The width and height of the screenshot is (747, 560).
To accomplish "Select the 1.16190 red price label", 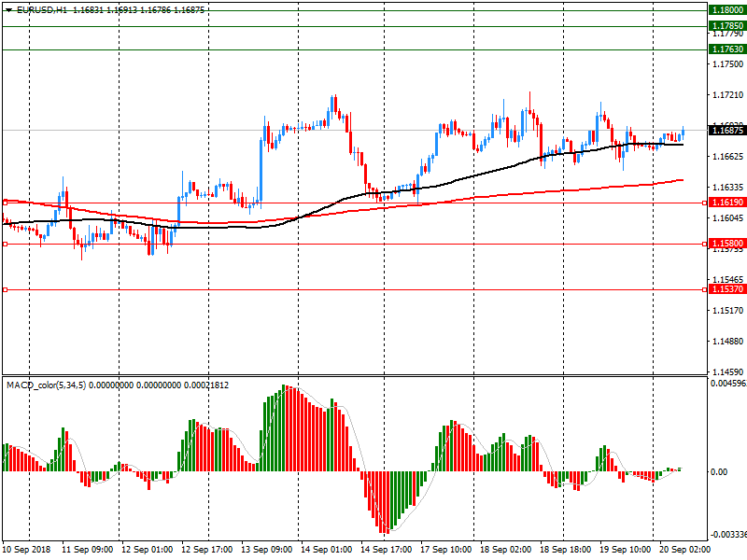I will coord(726,202).
